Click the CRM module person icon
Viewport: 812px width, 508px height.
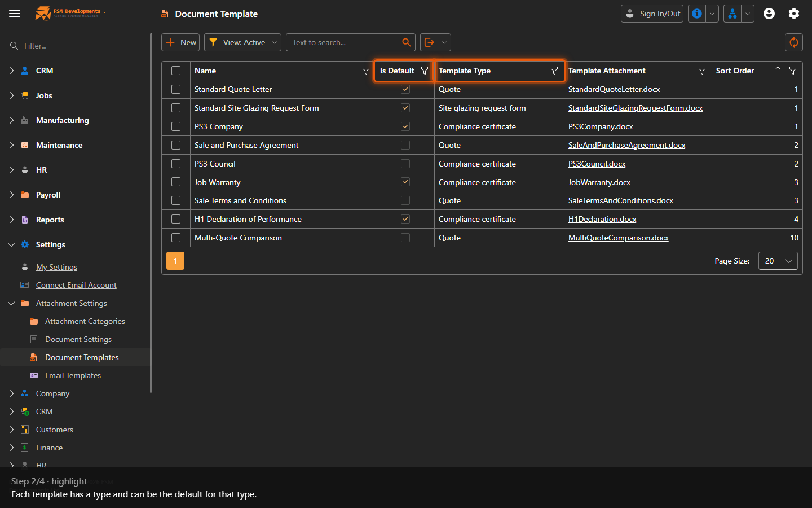[x=25, y=71]
